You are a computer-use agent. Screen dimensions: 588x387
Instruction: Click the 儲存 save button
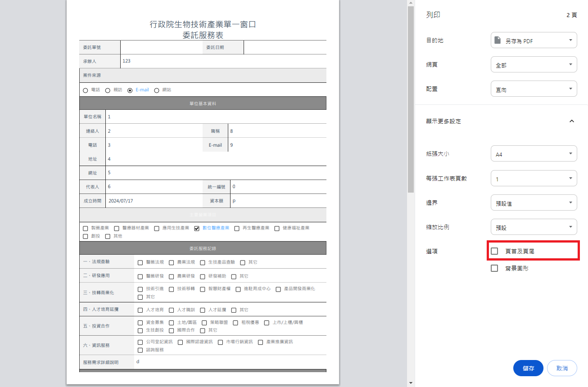pyautogui.click(x=528, y=368)
